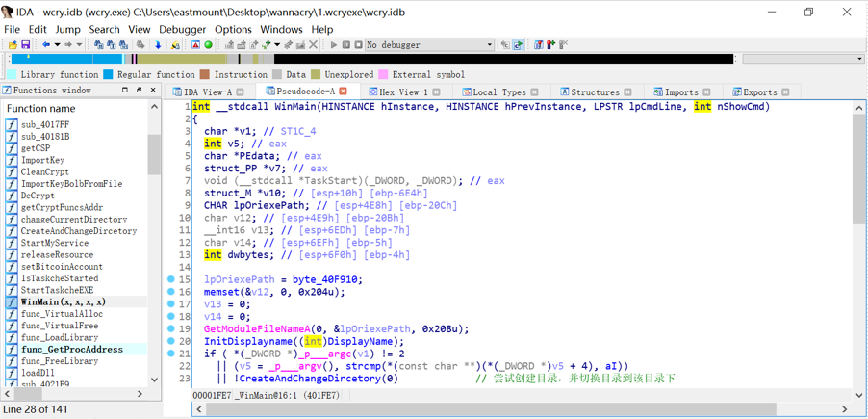Open the back arrow history dropdown
Screen dimensions: 868x419
coord(57,45)
